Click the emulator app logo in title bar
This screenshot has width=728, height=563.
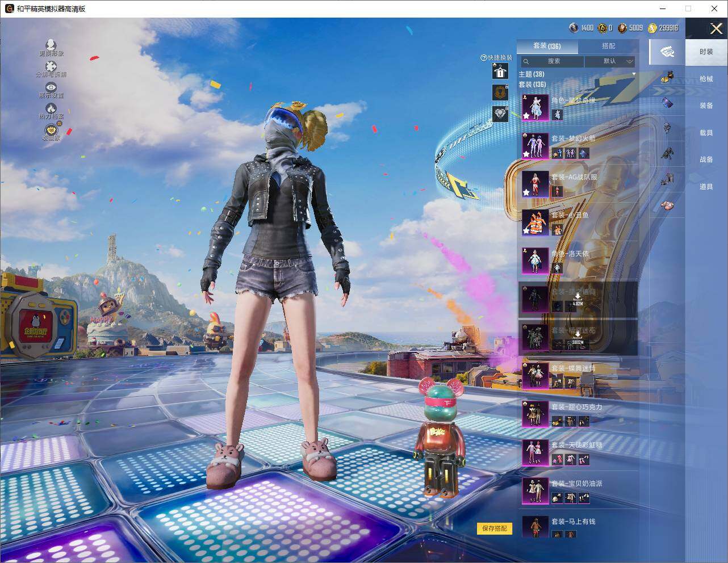tap(10, 9)
